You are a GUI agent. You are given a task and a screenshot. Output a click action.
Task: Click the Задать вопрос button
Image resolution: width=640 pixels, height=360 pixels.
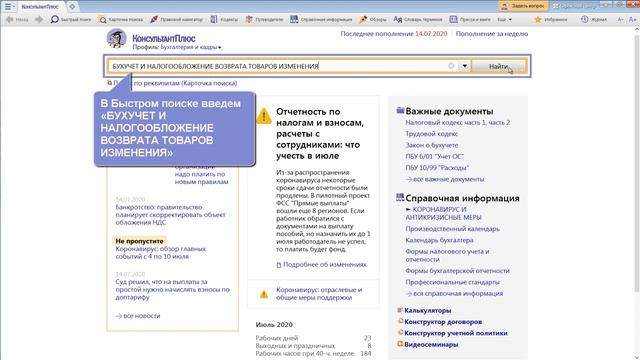coord(523,6)
